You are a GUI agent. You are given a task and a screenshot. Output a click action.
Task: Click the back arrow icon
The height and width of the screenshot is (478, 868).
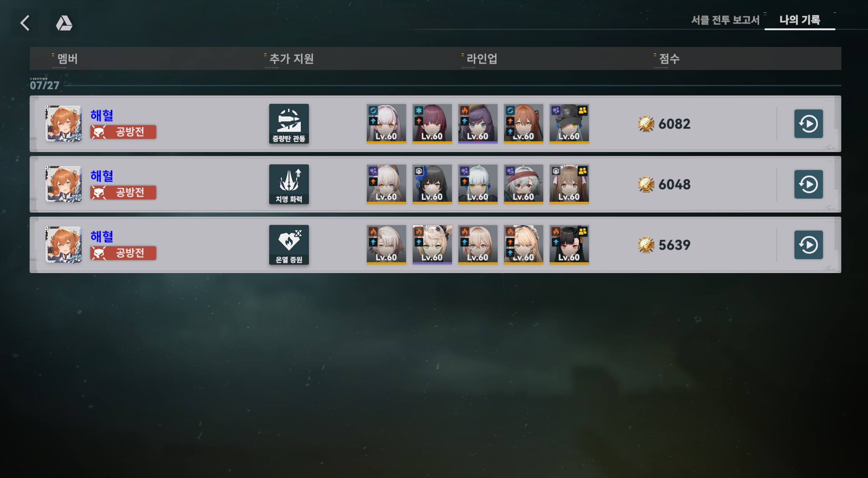point(25,23)
